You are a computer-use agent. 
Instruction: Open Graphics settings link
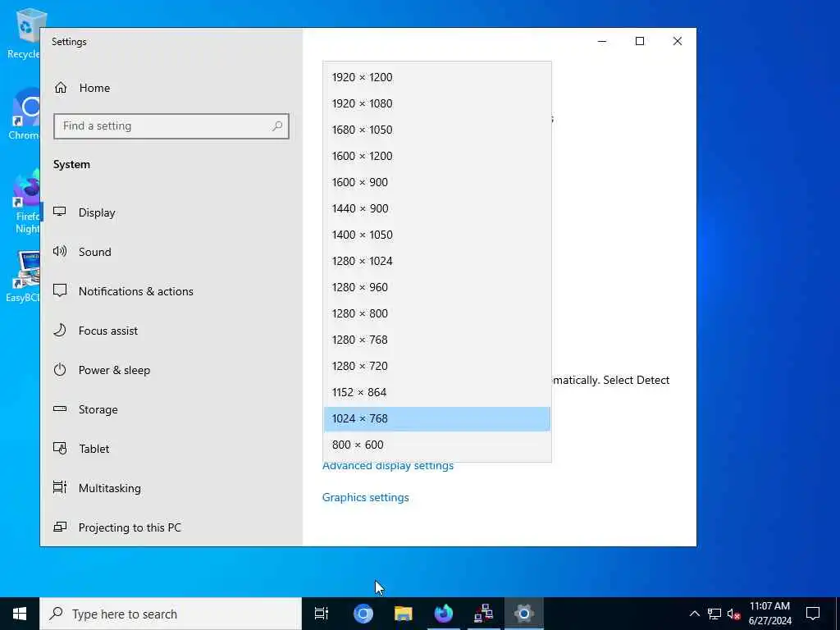point(365,497)
